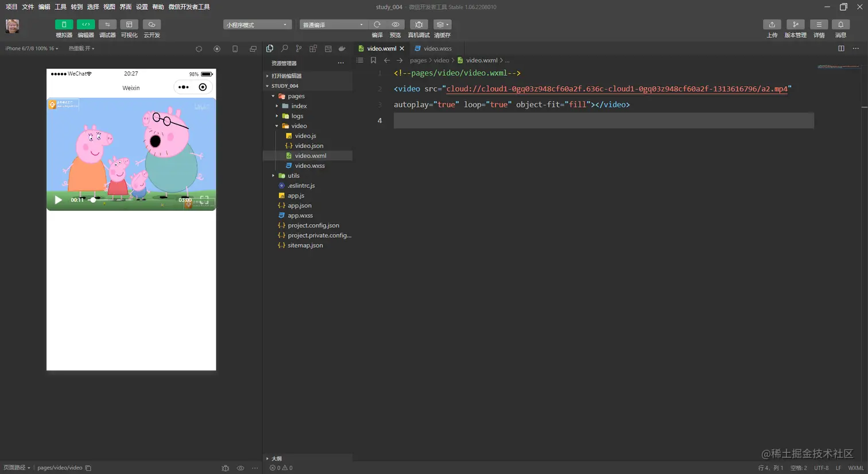This screenshot has width=868, height=474.
Task: Open sitemap.json file
Action: [x=308, y=245]
